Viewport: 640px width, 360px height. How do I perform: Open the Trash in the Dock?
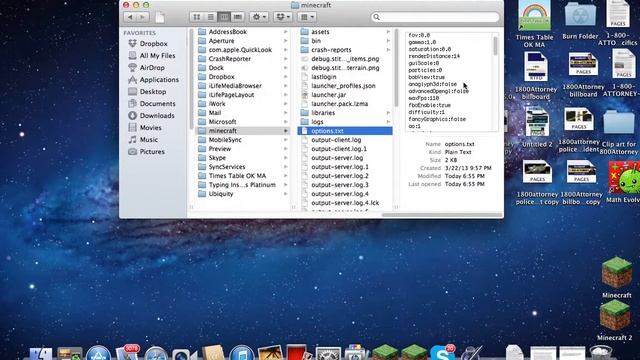click(600, 352)
